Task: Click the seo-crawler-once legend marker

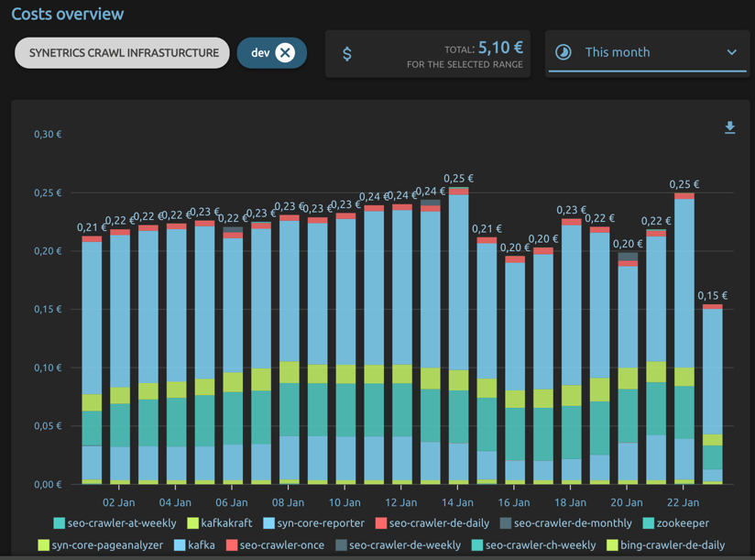Action: [230, 544]
